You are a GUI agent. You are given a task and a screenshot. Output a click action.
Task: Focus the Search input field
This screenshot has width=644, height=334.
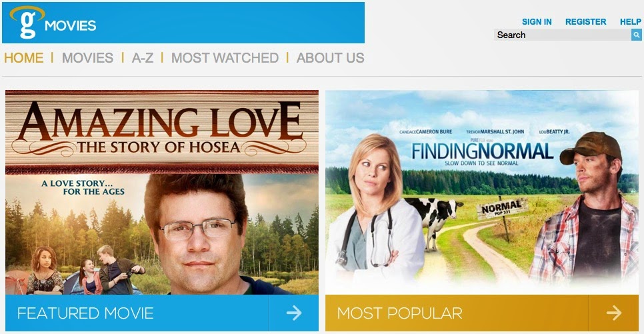(x=562, y=35)
